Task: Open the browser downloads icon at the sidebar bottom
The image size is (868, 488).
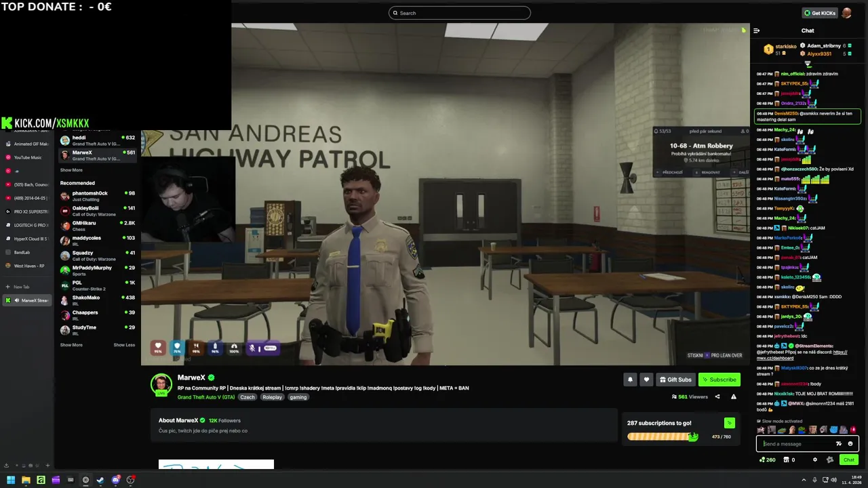Action: 7,466
